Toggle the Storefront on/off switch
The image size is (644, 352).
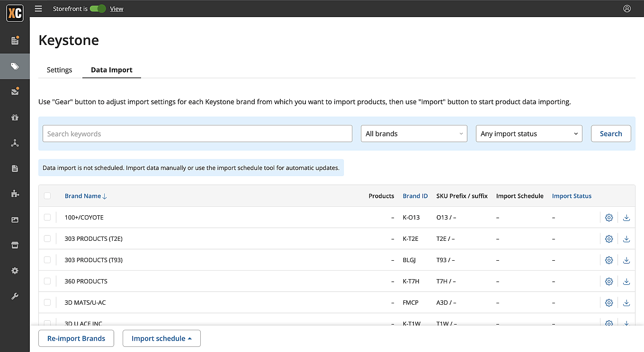coord(98,9)
